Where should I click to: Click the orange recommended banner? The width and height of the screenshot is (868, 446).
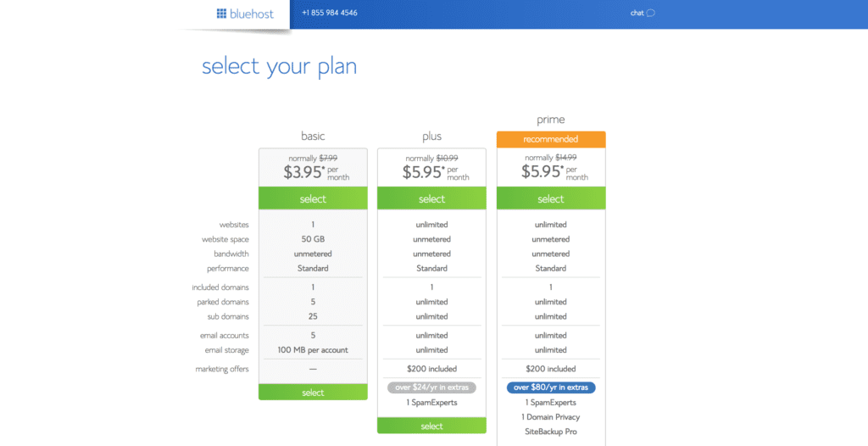[x=551, y=139]
